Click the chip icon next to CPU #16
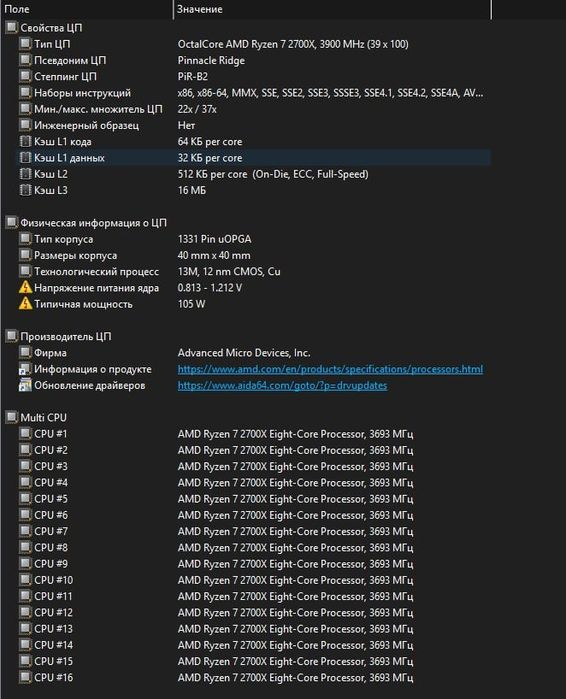The image size is (566, 699). click(x=25, y=677)
